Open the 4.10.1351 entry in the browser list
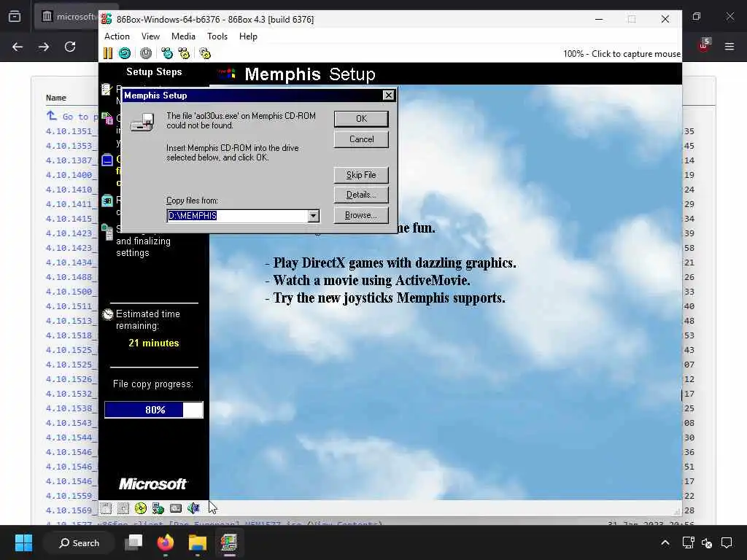Viewport: 747px width, 560px height. click(71, 131)
